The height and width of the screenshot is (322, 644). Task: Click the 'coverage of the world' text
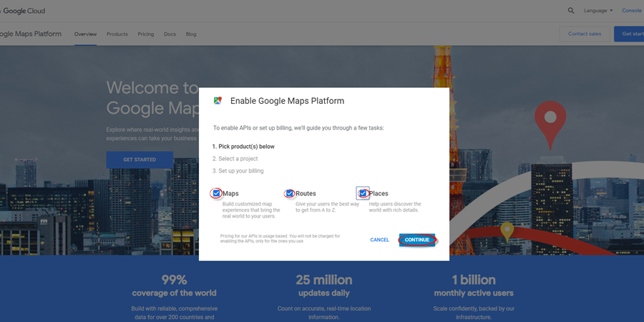(x=174, y=293)
